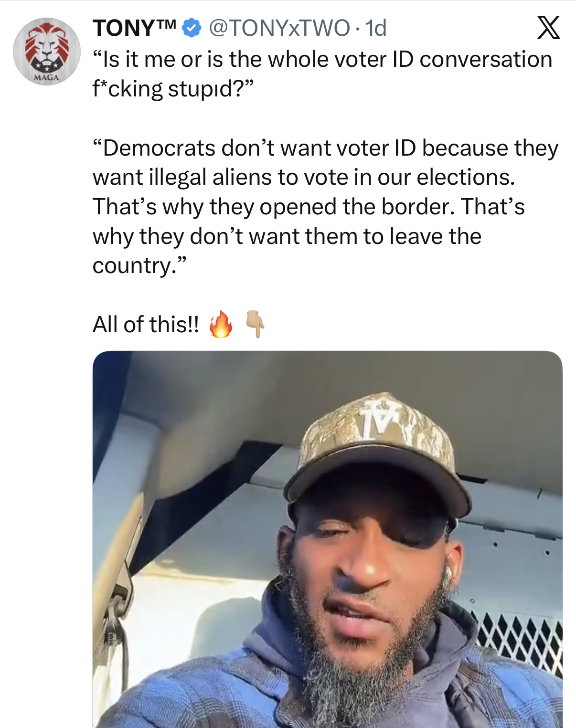Open the MAGA lion profile avatar
The height and width of the screenshot is (728, 576).
tap(46, 52)
